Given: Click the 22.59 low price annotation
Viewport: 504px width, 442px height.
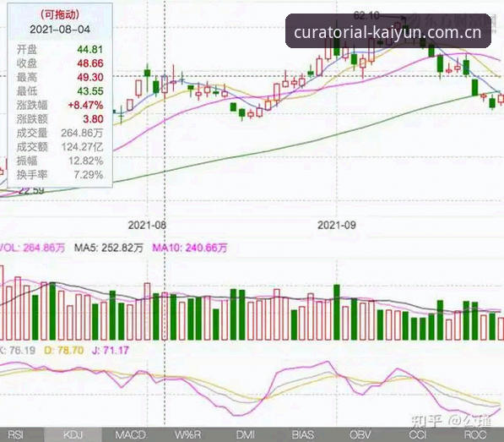Looking at the screenshot, I should click(x=31, y=190).
